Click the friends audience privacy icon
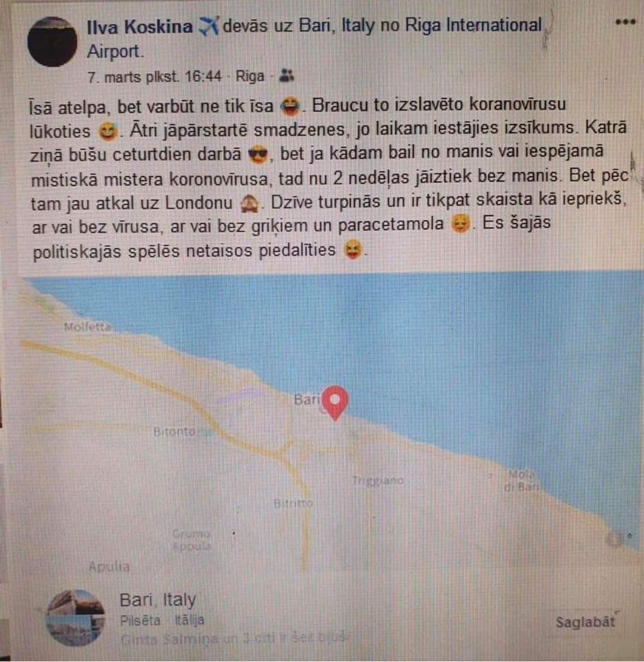 point(287,76)
